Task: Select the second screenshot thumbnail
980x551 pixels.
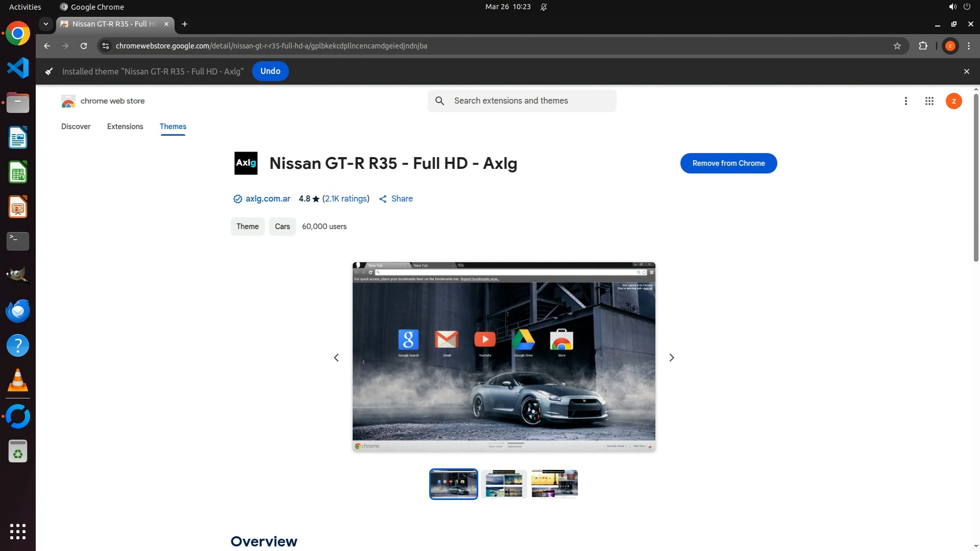Action: (504, 484)
